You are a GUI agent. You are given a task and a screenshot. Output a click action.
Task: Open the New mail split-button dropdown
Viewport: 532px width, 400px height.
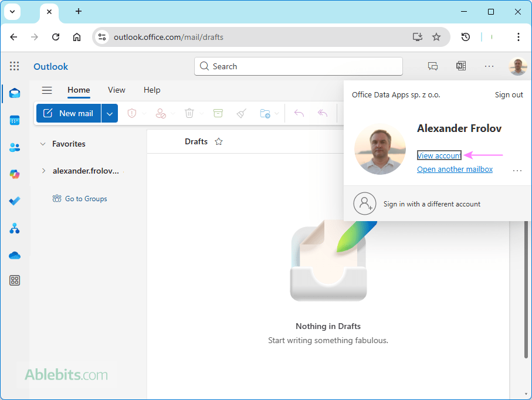pos(110,113)
